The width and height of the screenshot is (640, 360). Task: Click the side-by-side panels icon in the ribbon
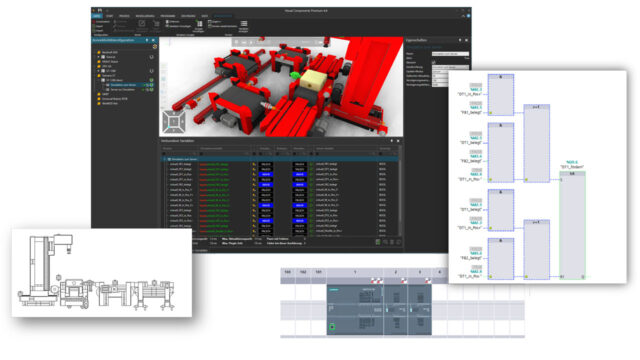click(x=200, y=24)
